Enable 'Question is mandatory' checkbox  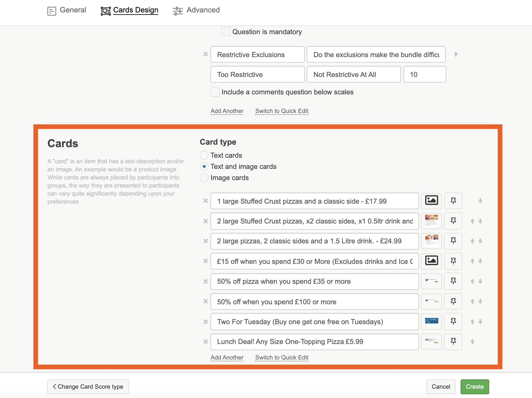tap(226, 32)
